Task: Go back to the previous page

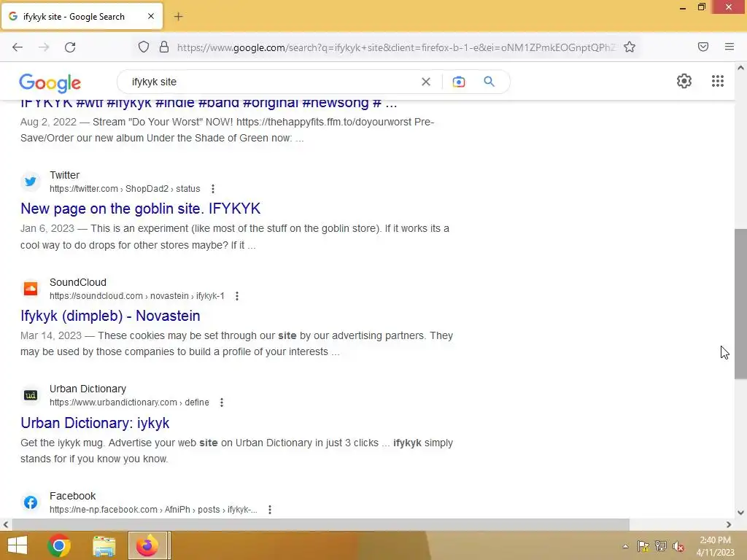Action: (18, 47)
